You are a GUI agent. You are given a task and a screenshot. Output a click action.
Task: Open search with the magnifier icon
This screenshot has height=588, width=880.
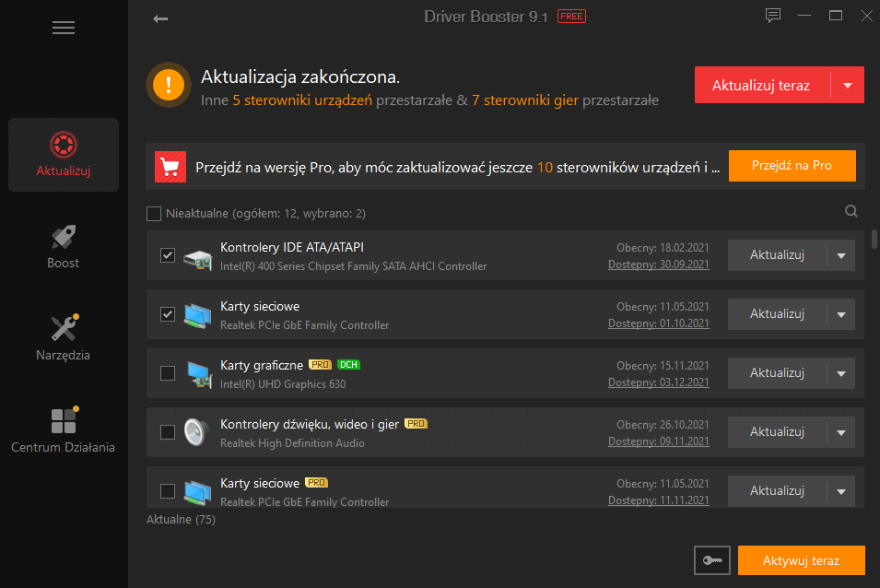[851, 211]
